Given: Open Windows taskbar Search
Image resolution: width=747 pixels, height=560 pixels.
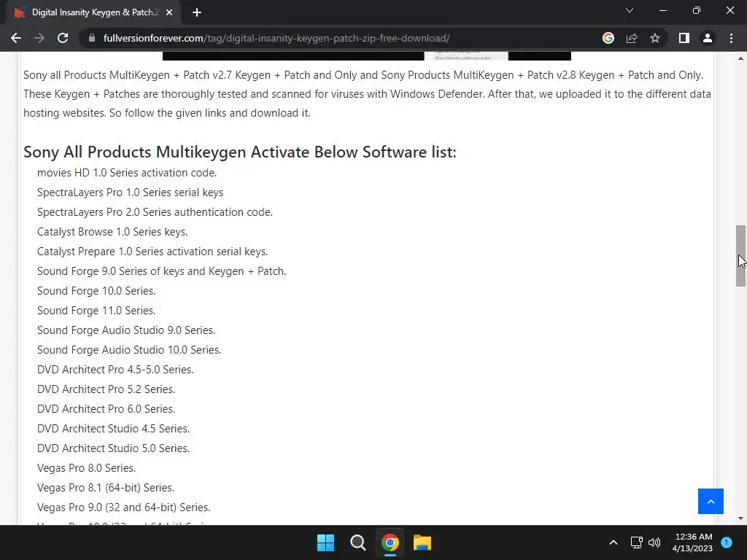Looking at the screenshot, I should coord(357,542).
